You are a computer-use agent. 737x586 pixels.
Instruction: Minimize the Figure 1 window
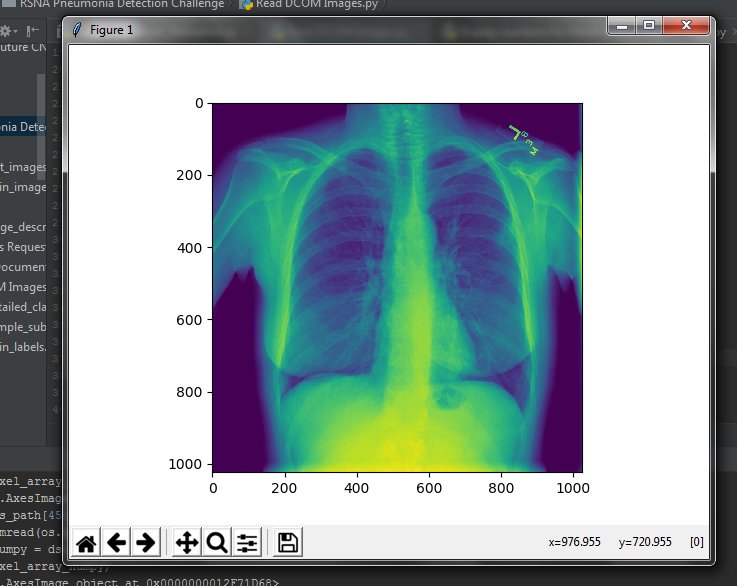pyautogui.click(x=622, y=25)
